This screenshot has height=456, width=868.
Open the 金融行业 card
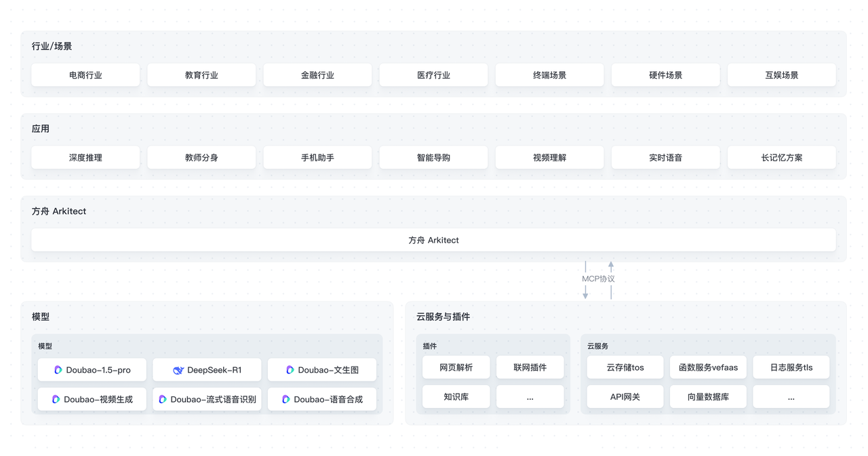[317, 75]
